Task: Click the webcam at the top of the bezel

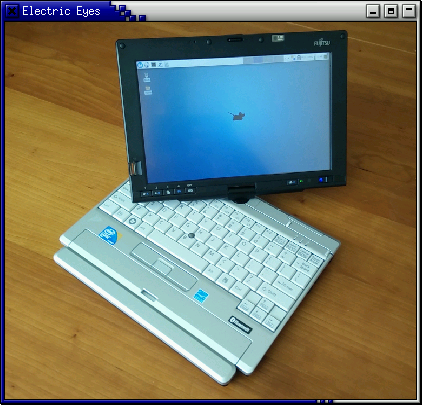Action: tap(235, 40)
